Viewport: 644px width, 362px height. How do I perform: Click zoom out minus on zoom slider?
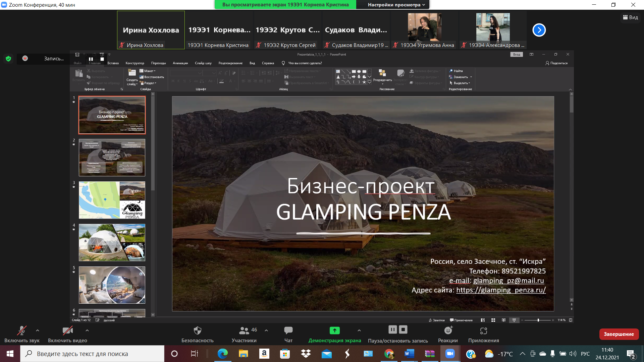[x=522, y=320]
